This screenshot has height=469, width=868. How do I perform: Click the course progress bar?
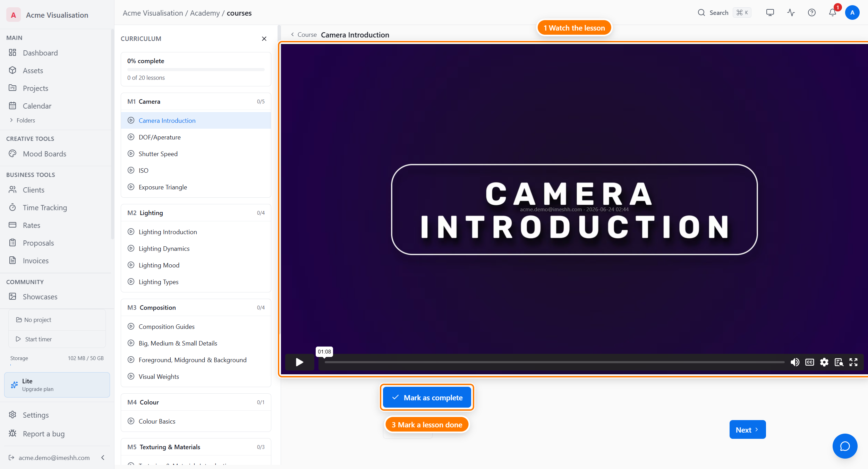196,69
